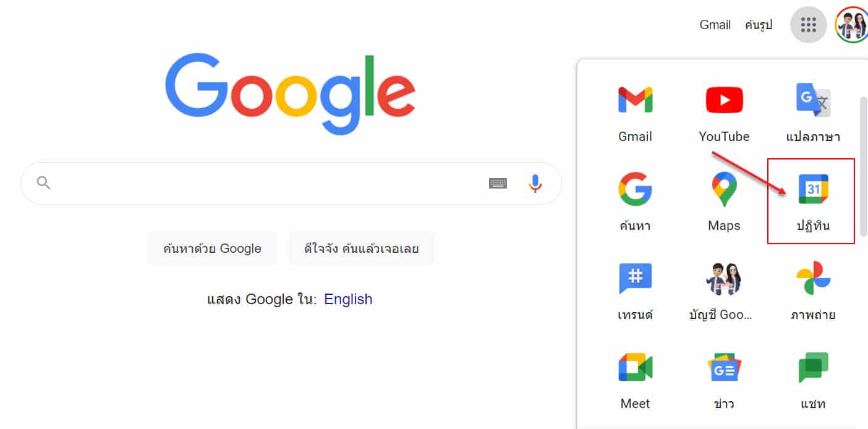Switch Google to English language link
The width and height of the screenshot is (868, 429).
coord(348,299)
